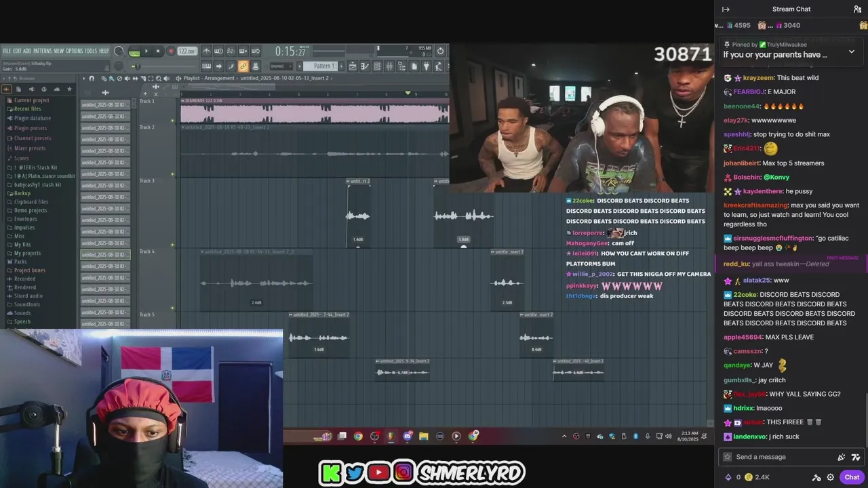Click the View mixer icon

389,66
